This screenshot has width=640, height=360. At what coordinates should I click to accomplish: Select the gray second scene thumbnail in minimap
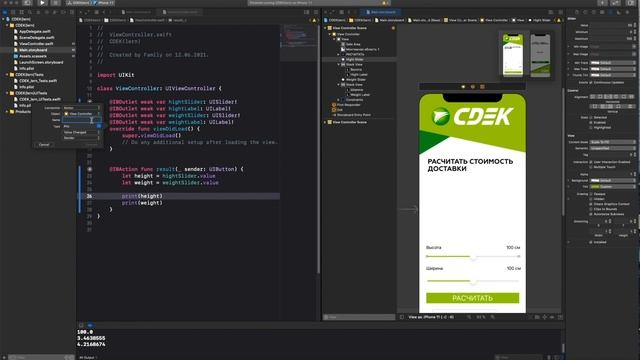click(x=540, y=55)
